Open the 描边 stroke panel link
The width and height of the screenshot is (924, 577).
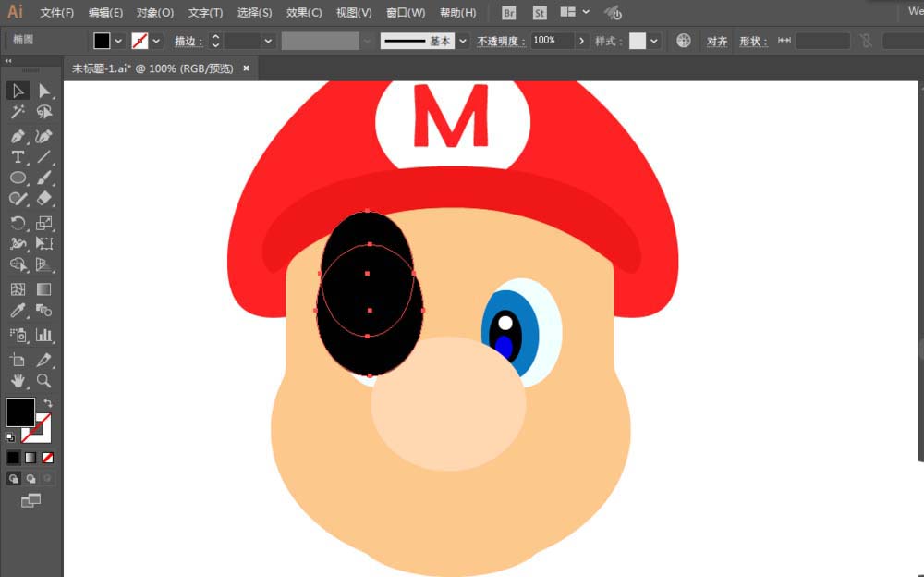pyautogui.click(x=188, y=41)
